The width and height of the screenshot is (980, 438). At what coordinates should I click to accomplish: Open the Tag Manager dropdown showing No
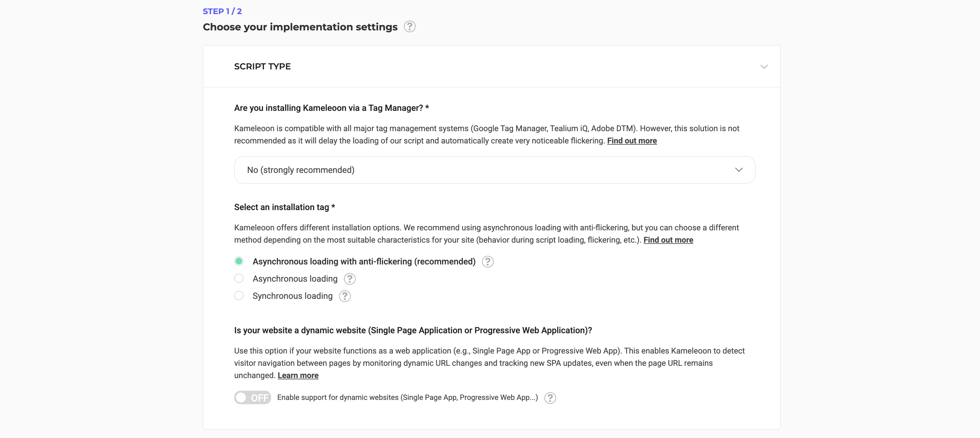pyautogui.click(x=494, y=170)
